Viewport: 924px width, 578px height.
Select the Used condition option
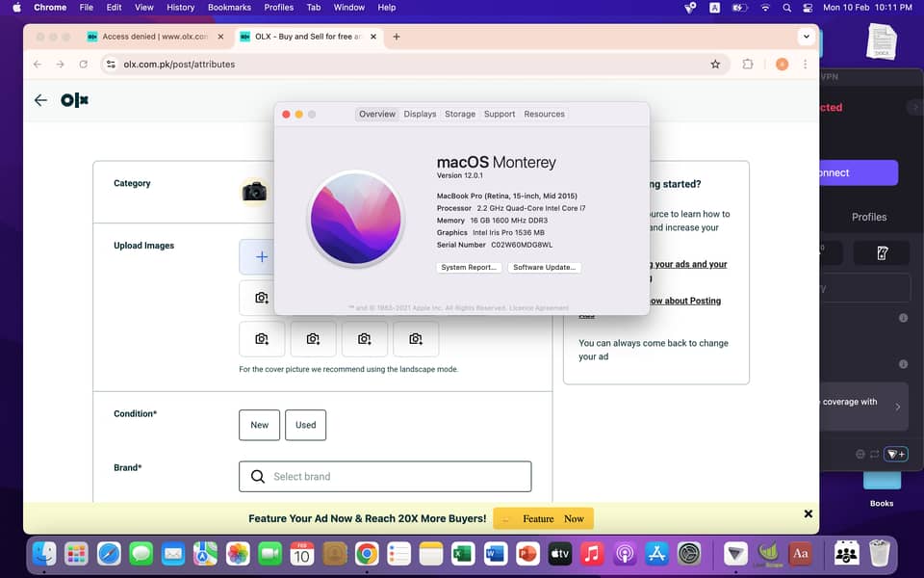[306, 425]
